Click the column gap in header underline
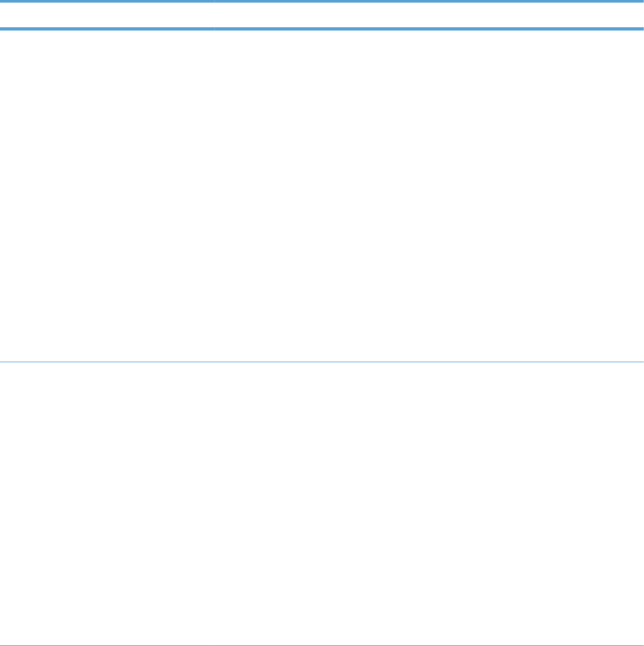The image size is (644, 646). click(214, 29)
